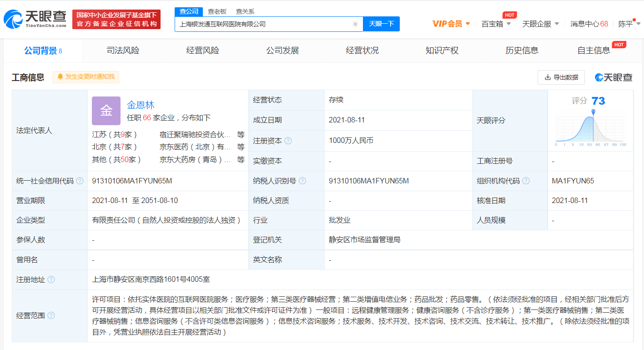This screenshot has height=350, width=644.
Task: Click help icon beside 统一社会信用代码
Action: pyautogui.click(x=80, y=181)
